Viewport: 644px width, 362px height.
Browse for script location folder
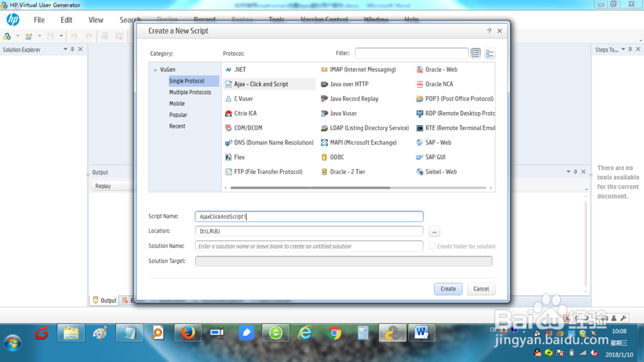click(x=434, y=232)
